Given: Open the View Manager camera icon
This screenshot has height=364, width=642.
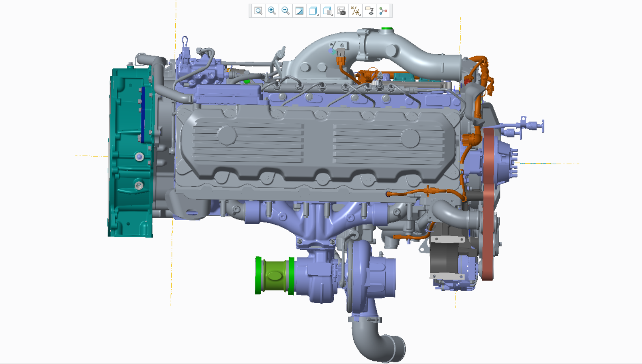Looking at the screenshot, I should coord(341,11).
